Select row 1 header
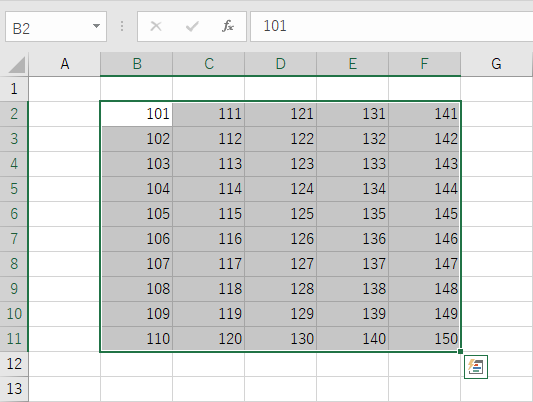 [14, 89]
